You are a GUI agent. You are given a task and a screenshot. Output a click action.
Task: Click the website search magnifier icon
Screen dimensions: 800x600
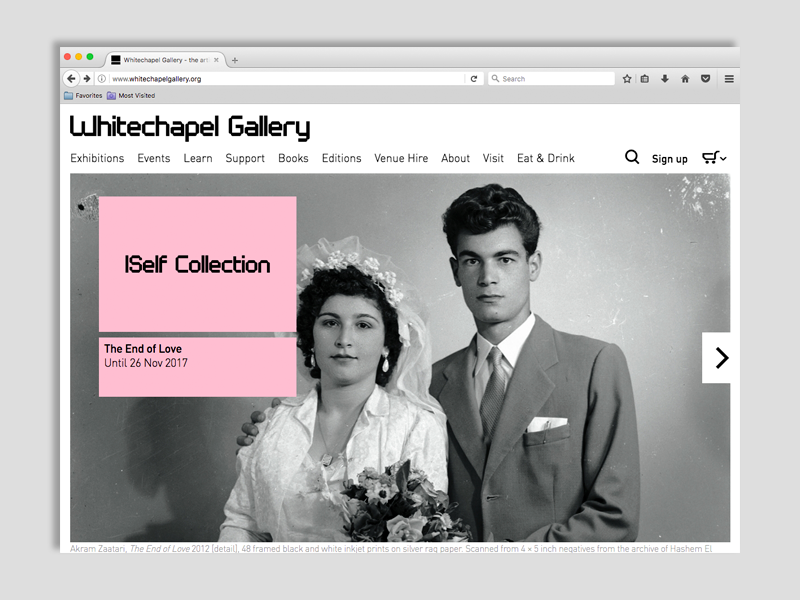632,157
